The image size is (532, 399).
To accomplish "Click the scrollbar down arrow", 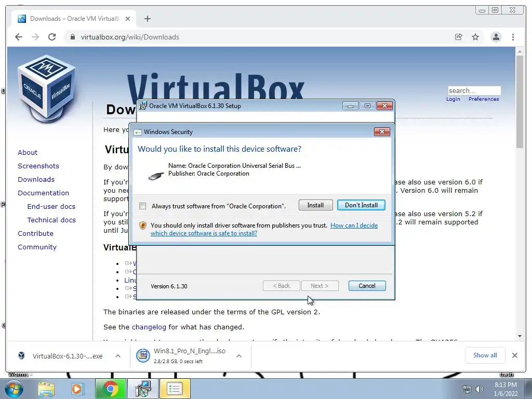I will 520,336.
